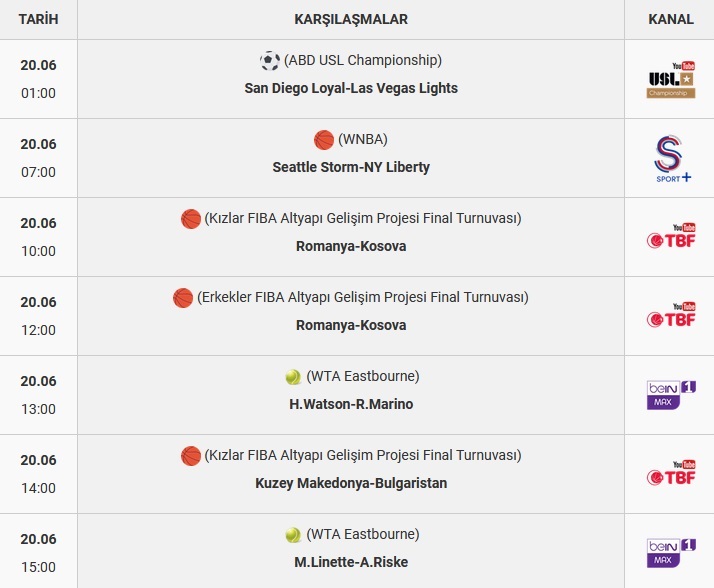714x588 pixels.
Task: Open the M.Linette-A.Riske match
Action: pos(351,562)
